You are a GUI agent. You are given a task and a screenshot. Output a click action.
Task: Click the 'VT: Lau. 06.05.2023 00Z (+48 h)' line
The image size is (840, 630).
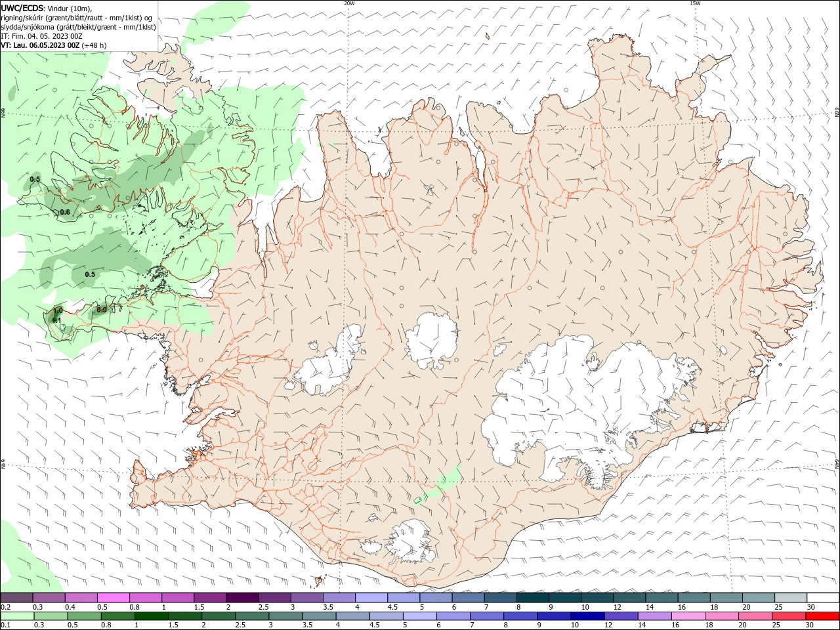[x=54, y=45]
